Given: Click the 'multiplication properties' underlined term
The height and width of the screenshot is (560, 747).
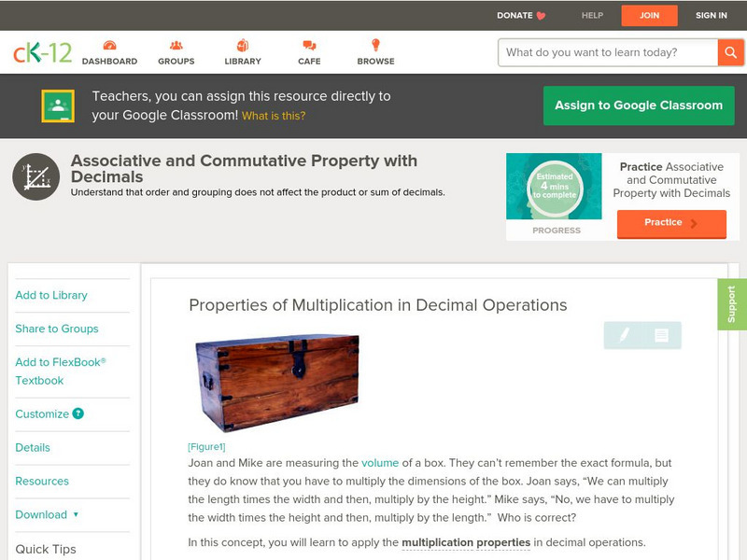Looking at the screenshot, I should 466,542.
